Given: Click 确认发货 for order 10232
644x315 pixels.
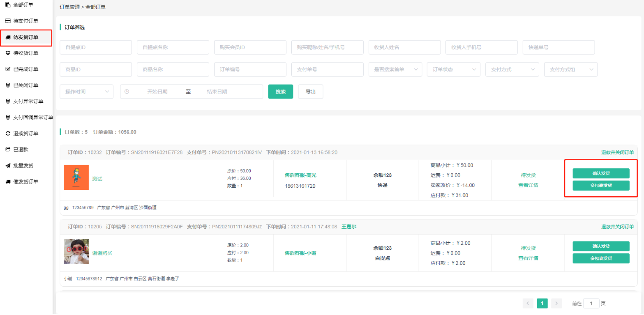Looking at the screenshot, I should (601, 173).
